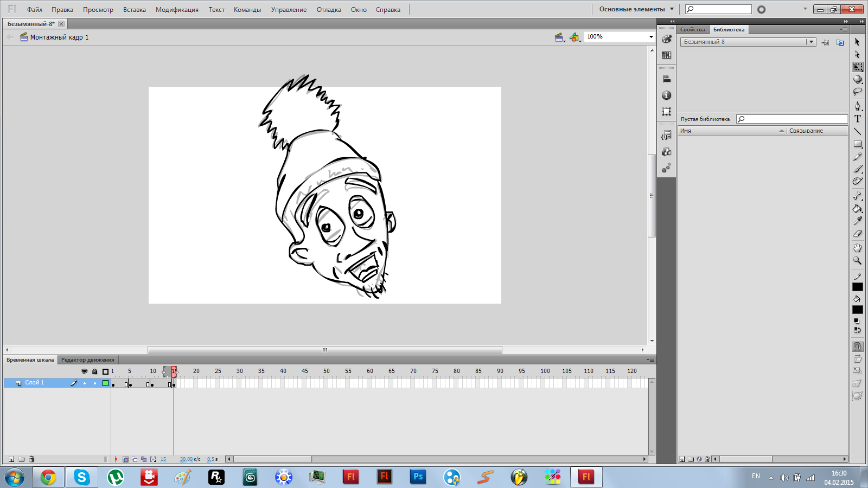Click New Library Panel icon
Screen dimensions: 868x488
tap(840, 42)
